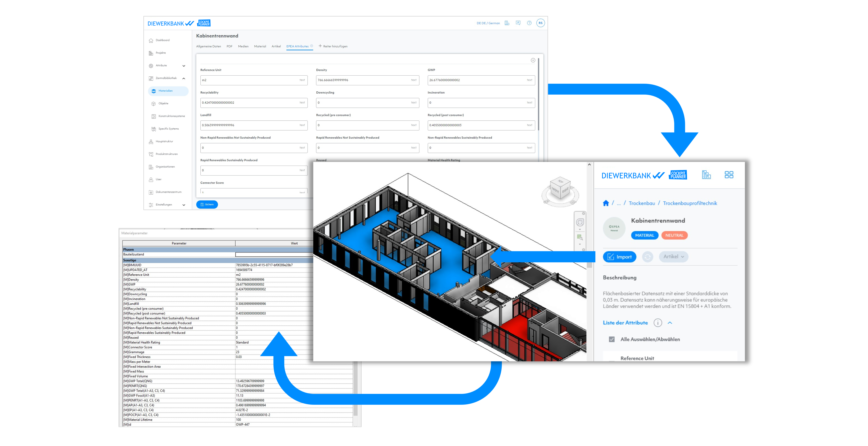Click the Reference Unit input field
The height and width of the screenshot is (446, 868).
pyautogui.click(x=254, y=80)
